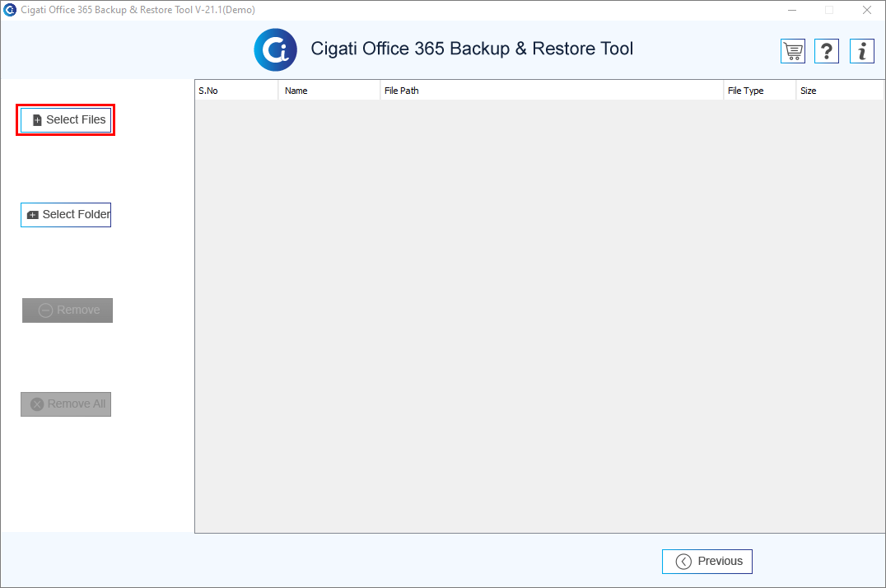Go back with the Previous button

click(x=706, y=562)
